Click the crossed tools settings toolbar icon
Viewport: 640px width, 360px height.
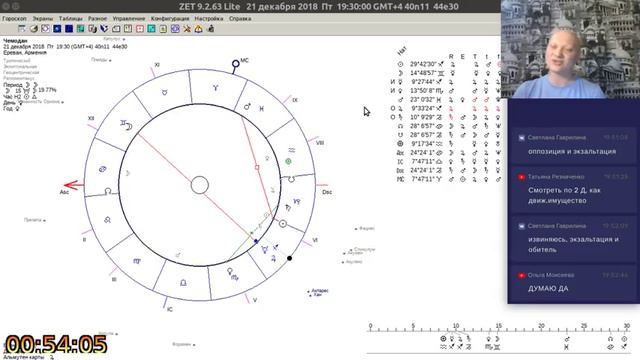click(x=187, y=29)
